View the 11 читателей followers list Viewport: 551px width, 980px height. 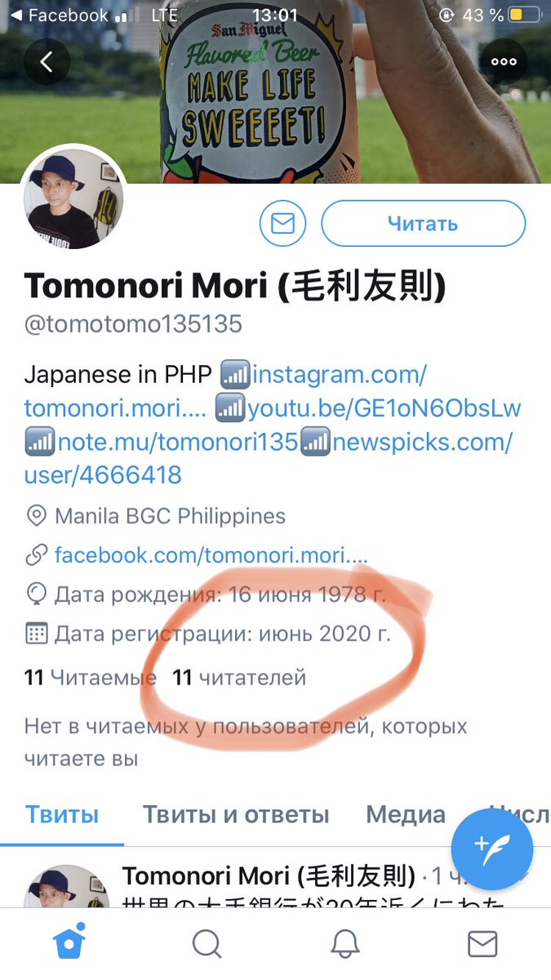coord(239,677)
